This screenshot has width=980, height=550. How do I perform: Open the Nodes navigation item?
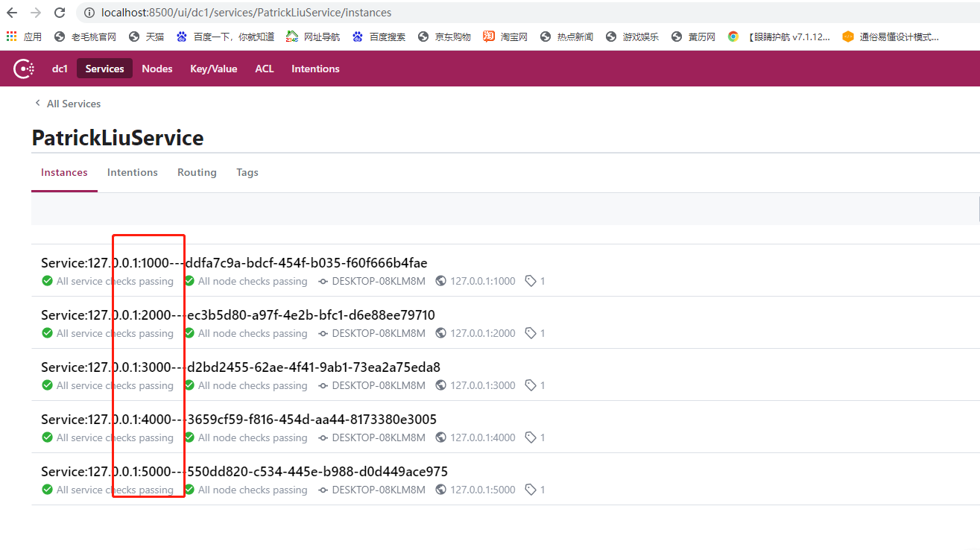click(x=157, y=69)
